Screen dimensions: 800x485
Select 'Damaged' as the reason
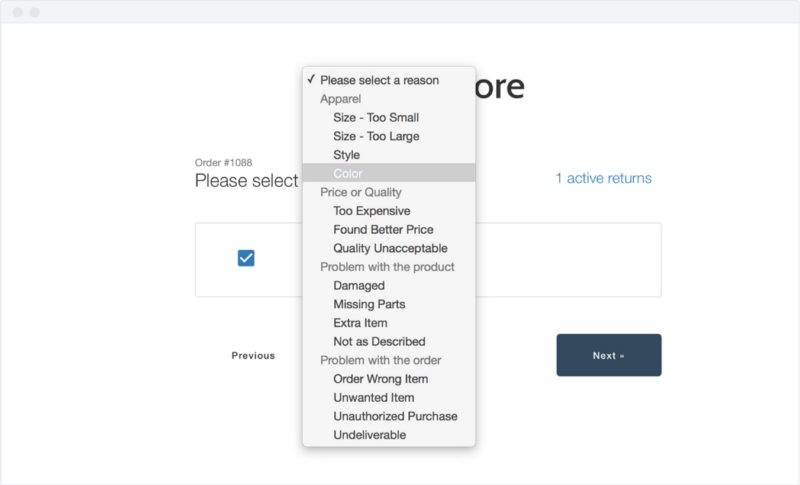(x=359, y=285)
